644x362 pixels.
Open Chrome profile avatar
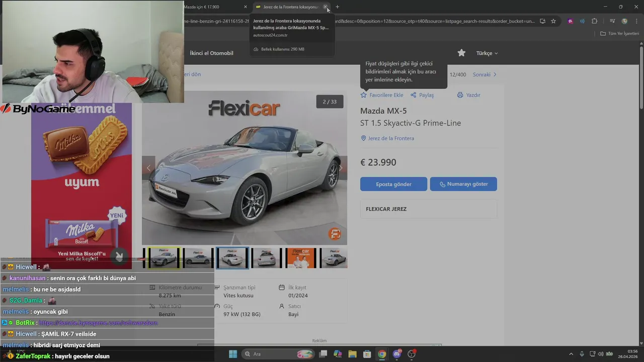[624, 21]
